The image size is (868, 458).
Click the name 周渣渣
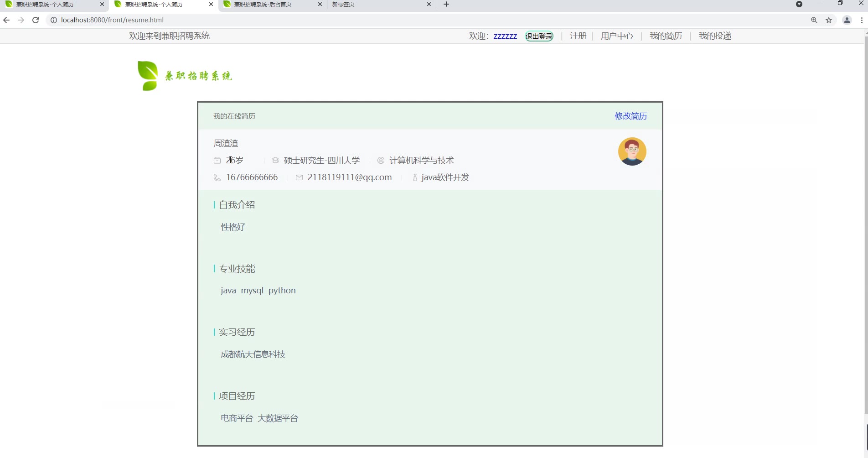pyautogui.click(x=226, y=143)
